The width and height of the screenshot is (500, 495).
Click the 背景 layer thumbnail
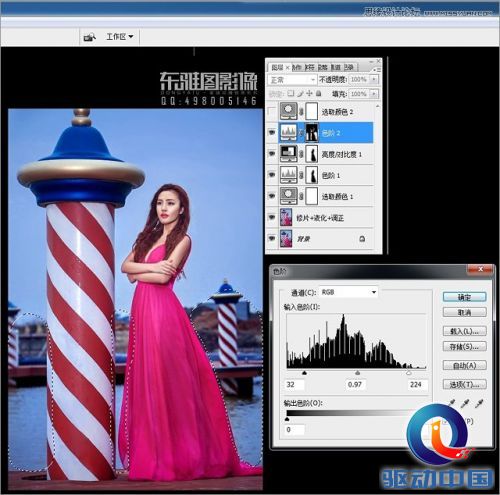click(286, 239)
